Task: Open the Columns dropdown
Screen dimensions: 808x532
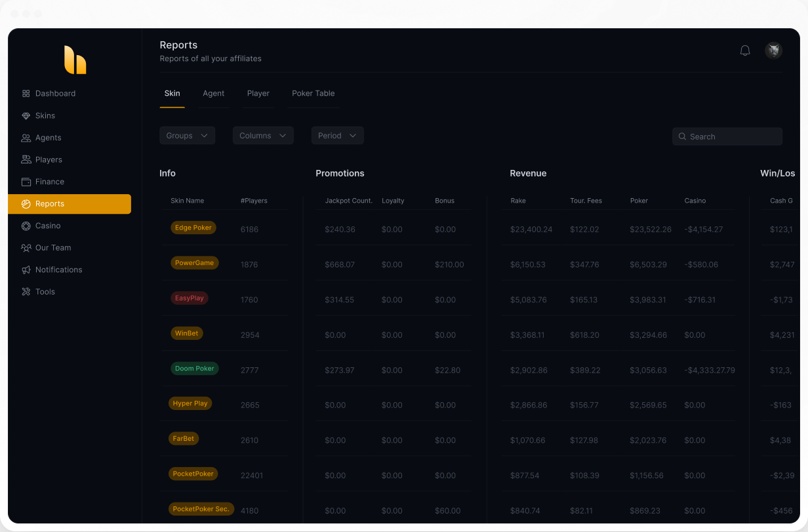Action: click(262, 136)
